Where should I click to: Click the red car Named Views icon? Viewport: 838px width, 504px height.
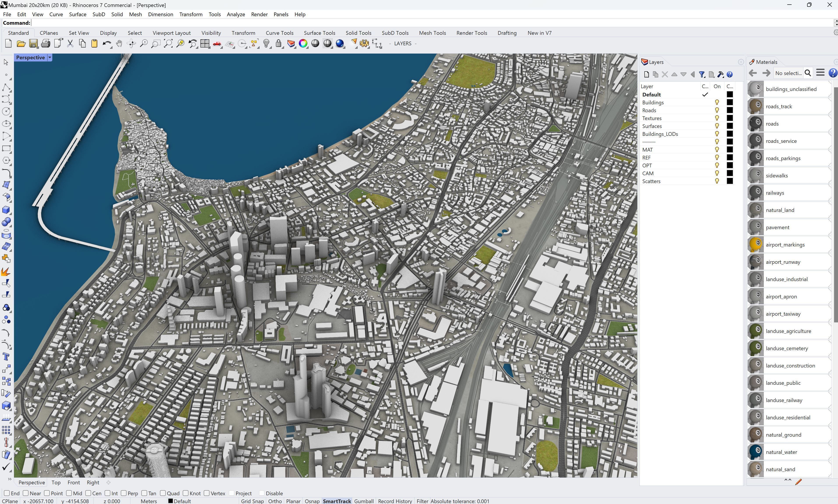pos(217,44)
